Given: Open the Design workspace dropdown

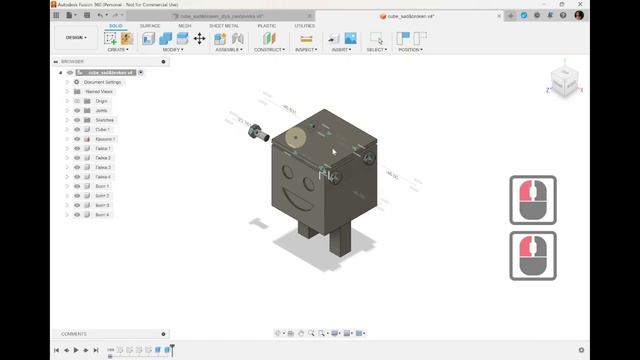Looking at the screenshot, I should click(x=76, y=38).
